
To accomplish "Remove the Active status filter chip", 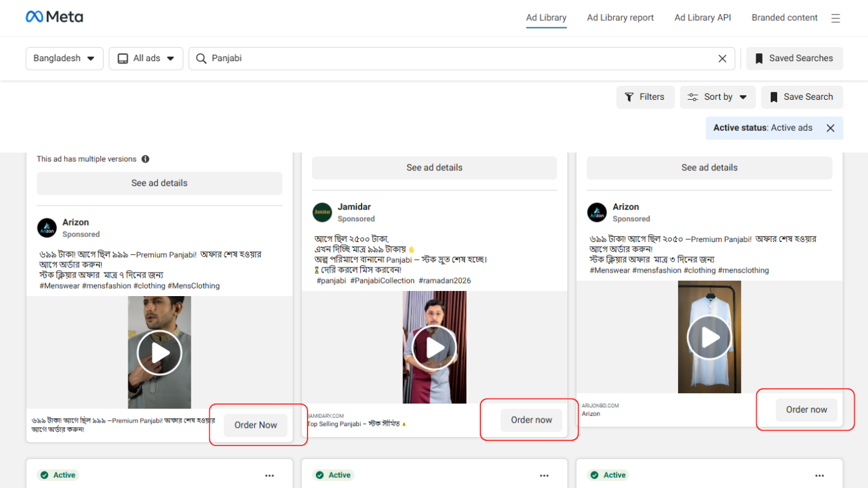I will click(x=830, y=128).
